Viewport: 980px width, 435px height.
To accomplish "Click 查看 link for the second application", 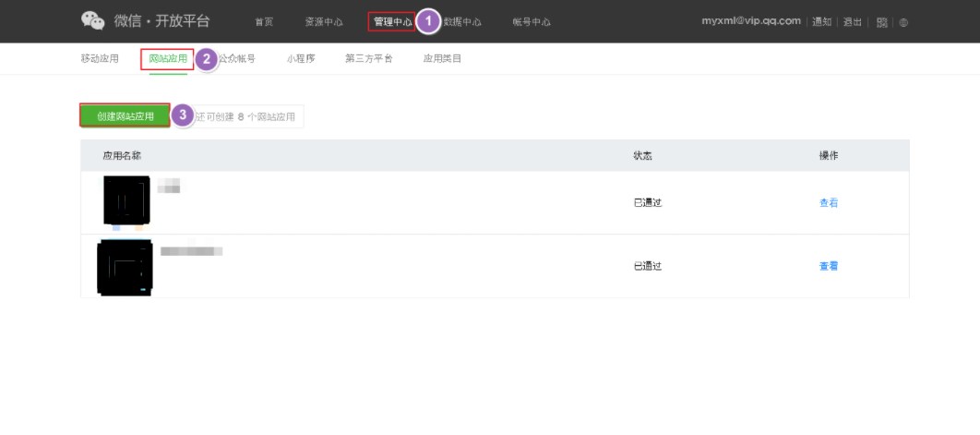I will 829,266.
